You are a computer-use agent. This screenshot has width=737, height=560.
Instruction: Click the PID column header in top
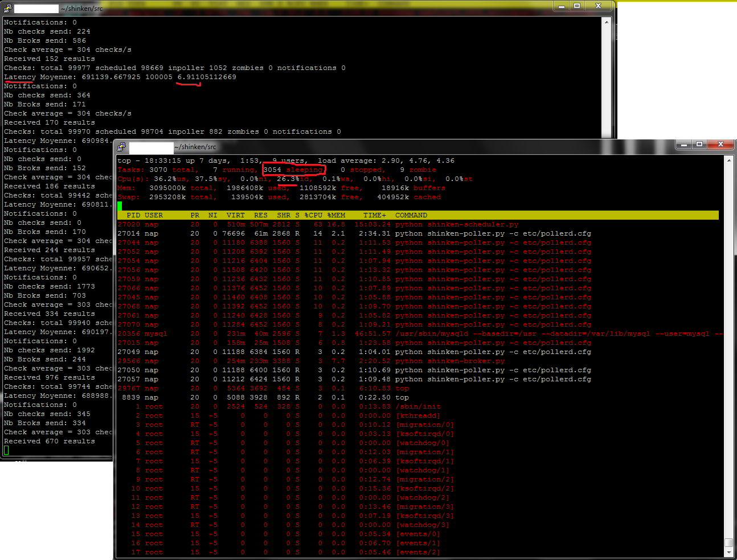pos(133,215)
